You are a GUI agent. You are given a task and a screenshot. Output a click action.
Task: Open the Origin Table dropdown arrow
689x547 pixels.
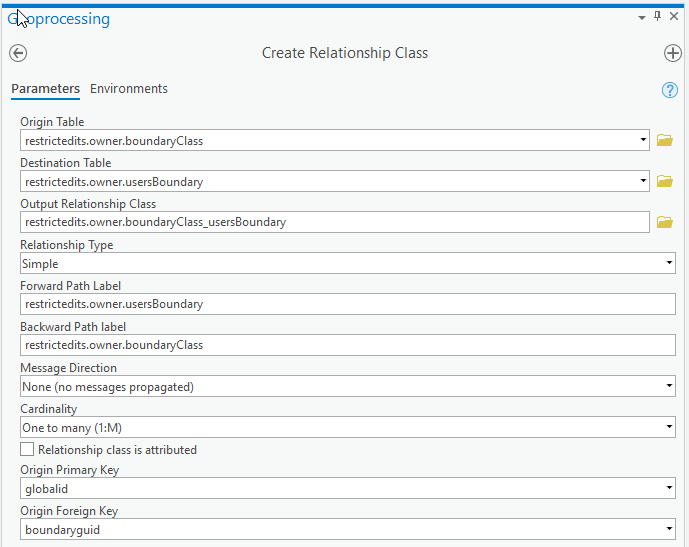(x=644, y=141)
